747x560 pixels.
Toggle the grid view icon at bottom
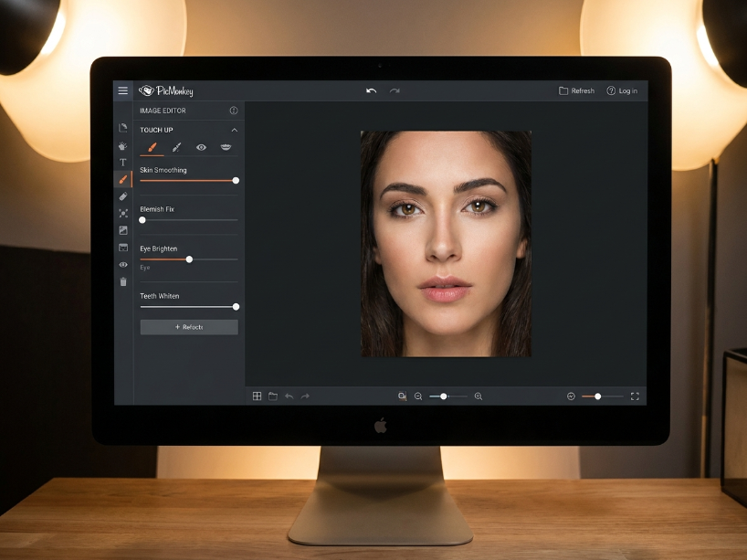(257, 396)
